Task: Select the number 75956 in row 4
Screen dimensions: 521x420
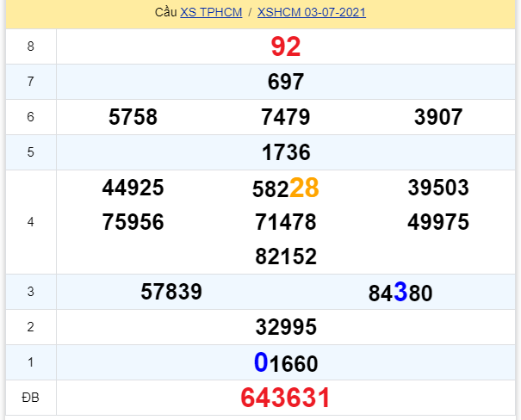Action: tap(133, 223)
